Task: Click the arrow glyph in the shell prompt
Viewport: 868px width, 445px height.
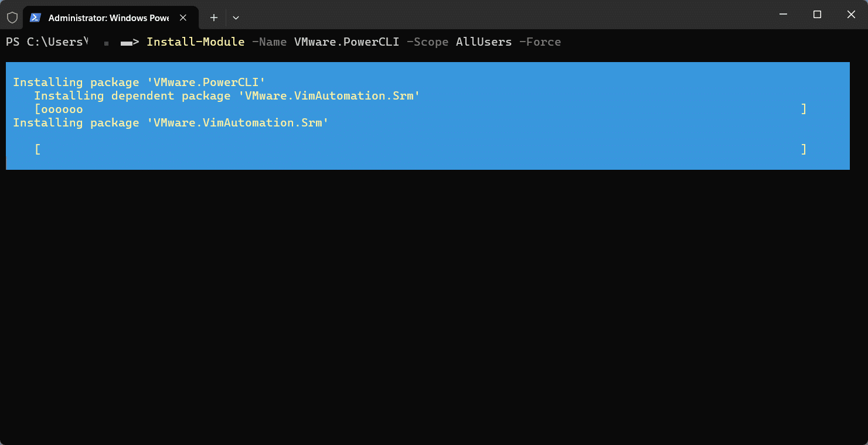Action: (130, 42)
